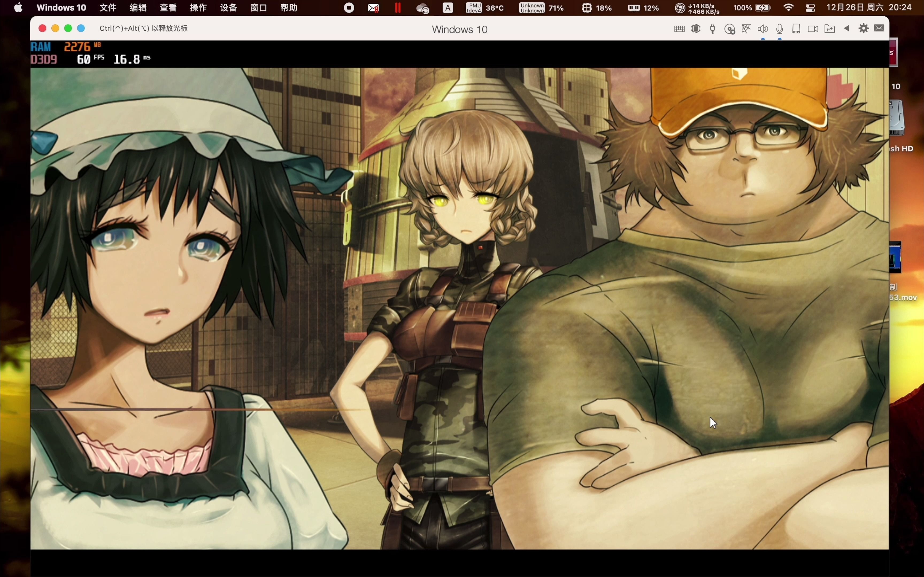This screenshot has width=924, height=577.
Task: Click the blue fourth window button
Action: [x=81, y=28]
